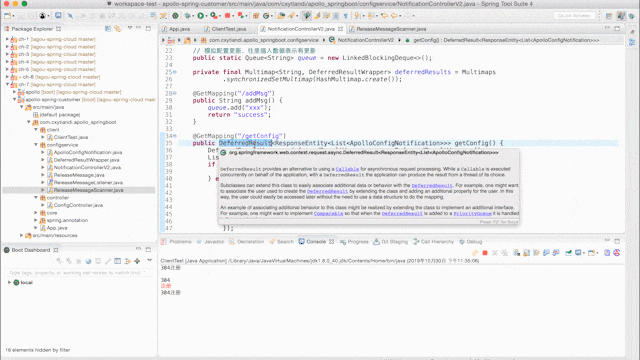The height and width of the screenshot is (360, 640).
Task: Select ReleaseMessageListener.java in the tree
Action: [88, 182]
